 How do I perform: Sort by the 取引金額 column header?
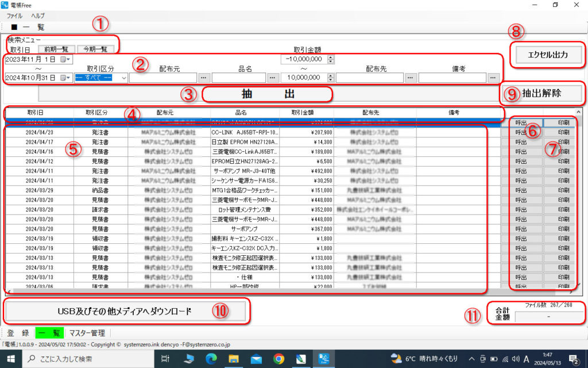(x=302, y=113)
